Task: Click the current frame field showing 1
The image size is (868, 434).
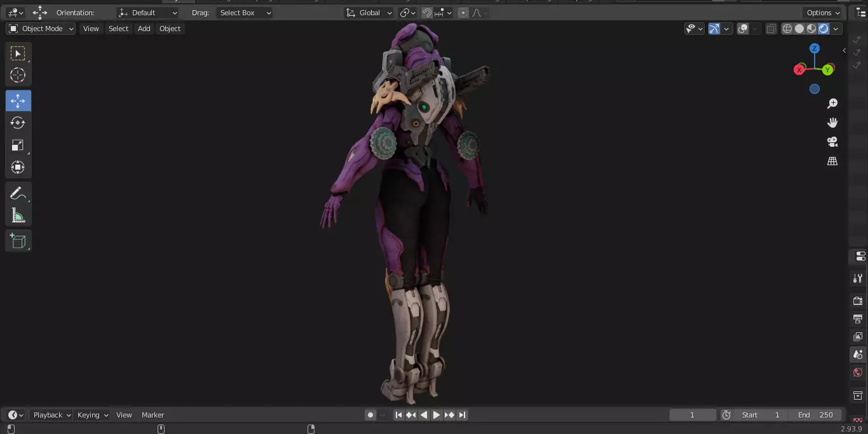Action: coord(693,415)
